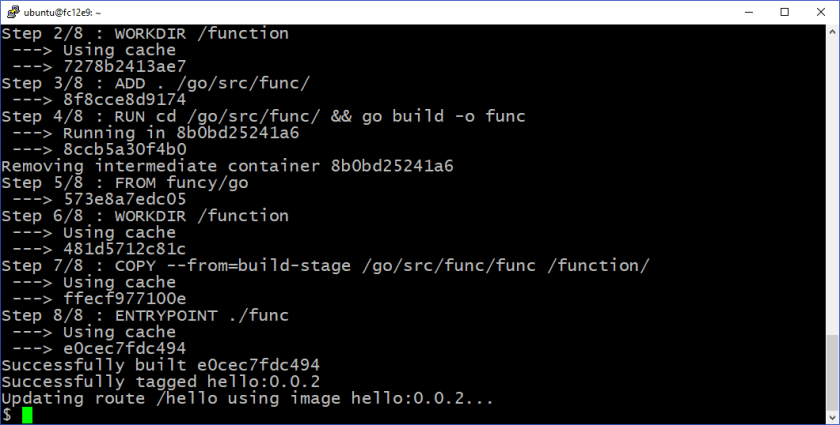The image size is (840, 425).
Task: Click the $ shell prompt symbol
Action: 7,415
